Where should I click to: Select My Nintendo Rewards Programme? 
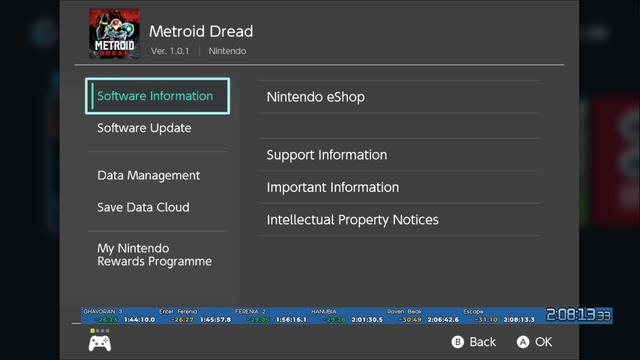pos(154,255)
